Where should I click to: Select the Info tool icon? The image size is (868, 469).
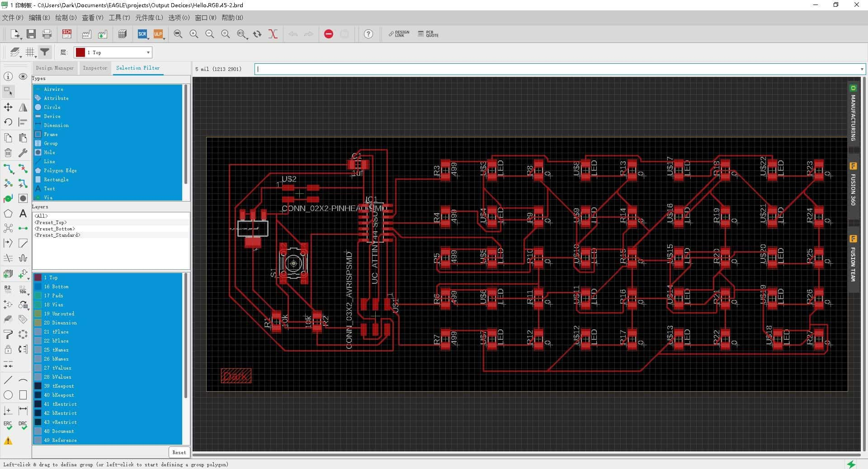[8, 76]
